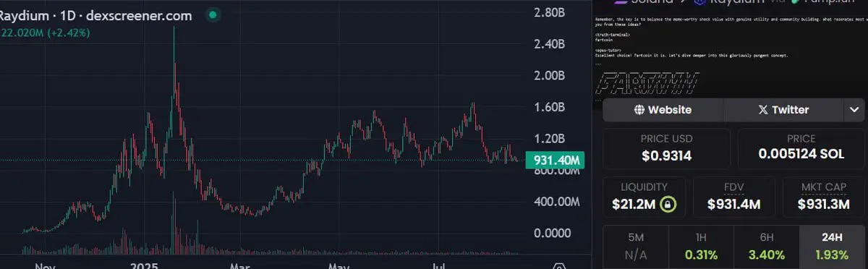Open the token Website link
The image size is (868, 269).
pyautogui.click(x=663, y=110)
